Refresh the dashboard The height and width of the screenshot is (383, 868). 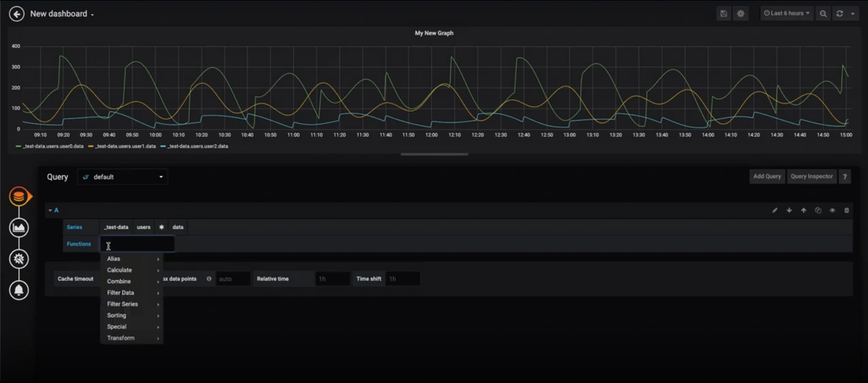[840, 14]
